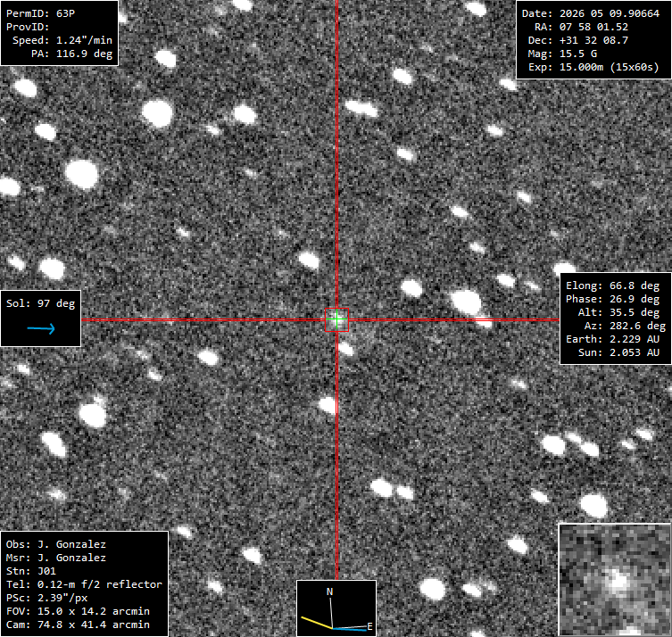
Task: Click the 'Phase: 26.9 deg' line
Action: [612, 299]
